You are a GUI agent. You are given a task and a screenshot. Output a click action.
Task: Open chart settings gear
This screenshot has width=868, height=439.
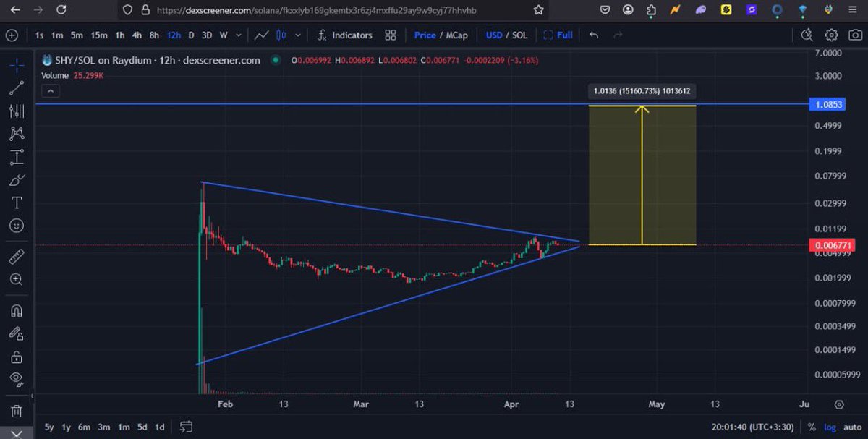[x=832, y=35]
